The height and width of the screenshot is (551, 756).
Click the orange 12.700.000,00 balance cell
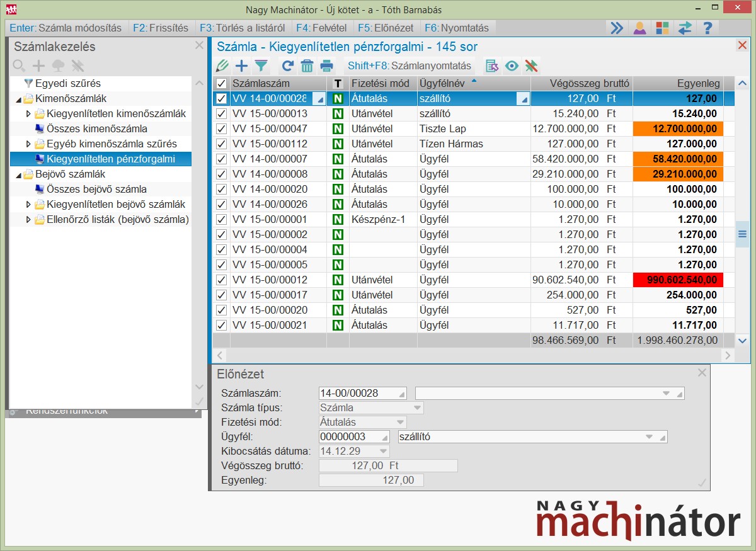(678, 129)
